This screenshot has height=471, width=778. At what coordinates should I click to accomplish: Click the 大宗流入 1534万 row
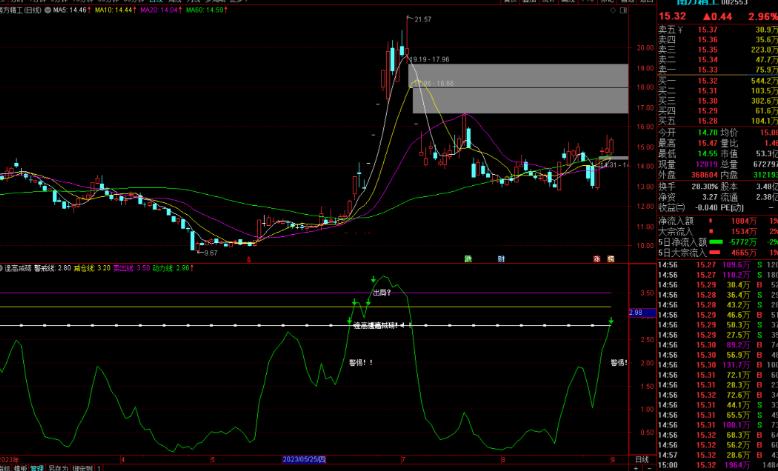pos(718,232)
